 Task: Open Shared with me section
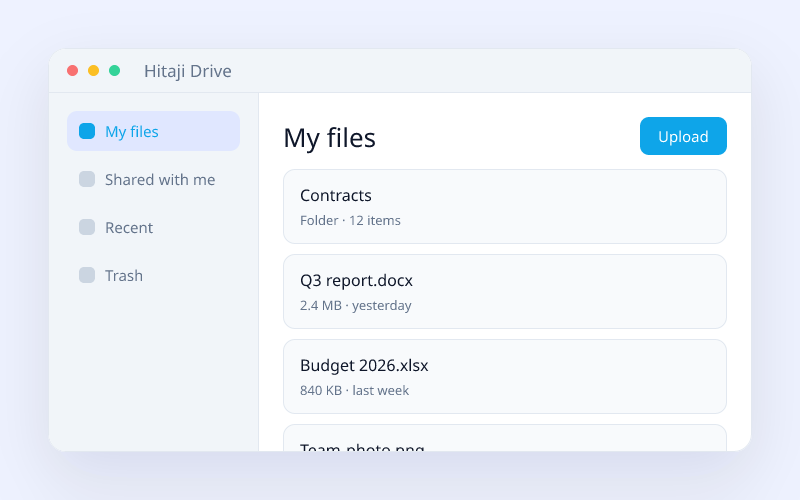click(x=153, y=179)
